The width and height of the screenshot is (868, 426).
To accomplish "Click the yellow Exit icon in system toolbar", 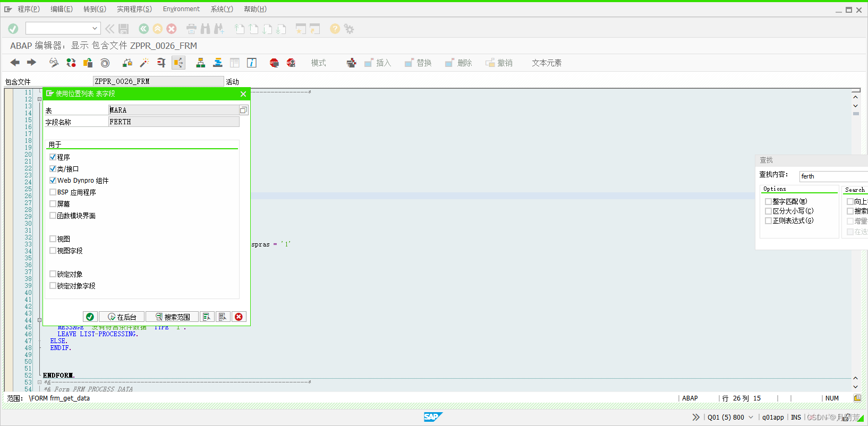I will pos(158,29).
